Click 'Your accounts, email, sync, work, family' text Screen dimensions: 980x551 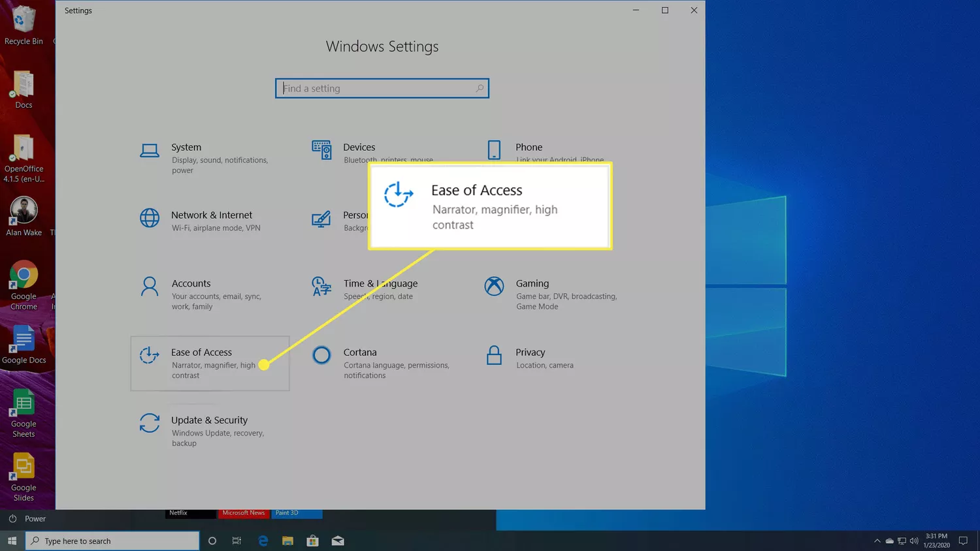[x=216, y=302]
